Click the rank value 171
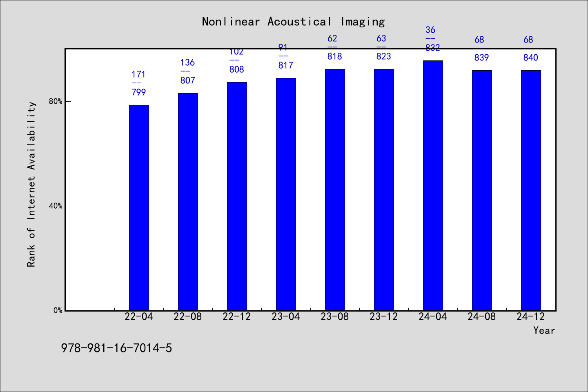This screenshot has width=588, height=392. (138, 74)
